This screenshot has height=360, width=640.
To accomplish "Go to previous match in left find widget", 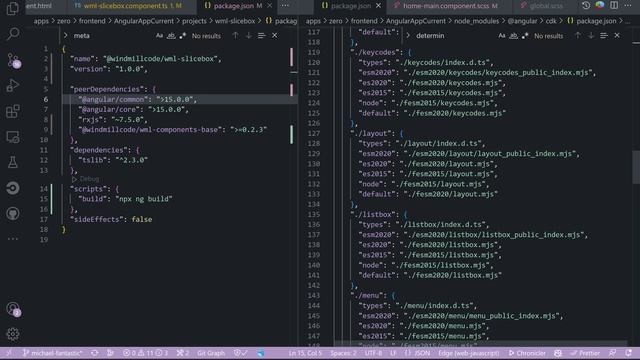I will pyautogui.click(x=236, y=36).
